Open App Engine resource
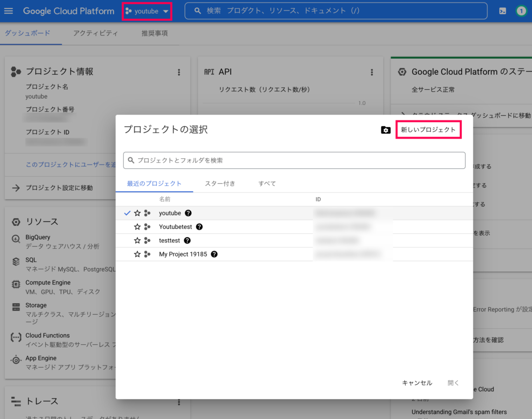This screenshot has height=419, width=532. coord(41,358)
